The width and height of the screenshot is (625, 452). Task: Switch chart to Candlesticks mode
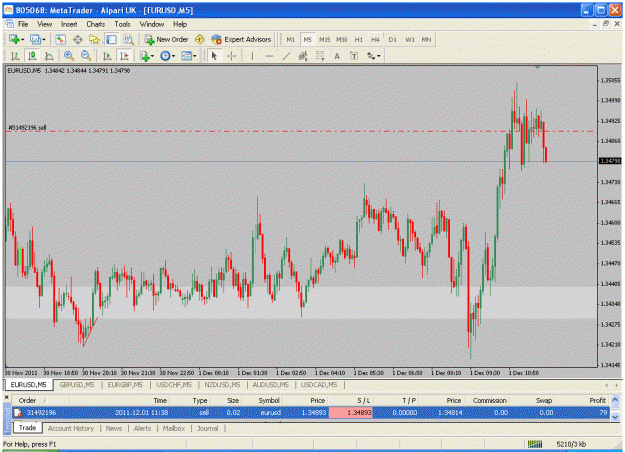[x=32, y=56]
